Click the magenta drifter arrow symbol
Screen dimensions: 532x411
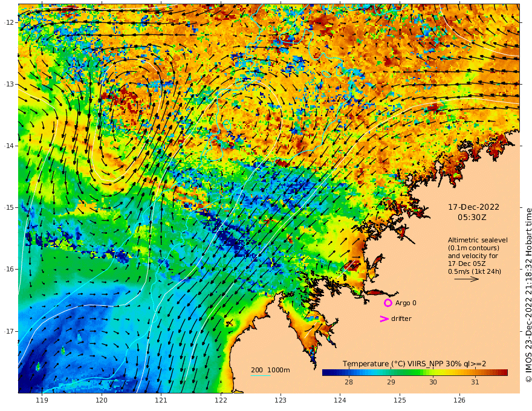tap(384, 319)
